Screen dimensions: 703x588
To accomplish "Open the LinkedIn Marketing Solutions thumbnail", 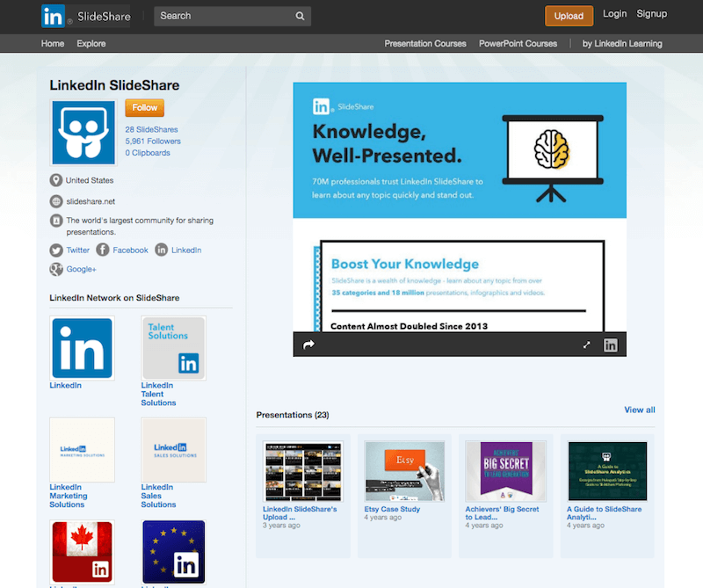I will 82,450.
